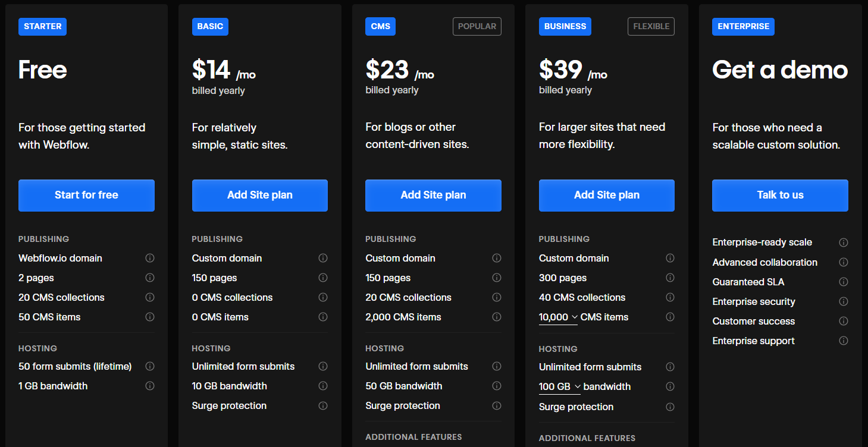This screenshot has height=447, width=868.
Task: Show info for Guaranteed SLA
Action: tap(844, 282)
